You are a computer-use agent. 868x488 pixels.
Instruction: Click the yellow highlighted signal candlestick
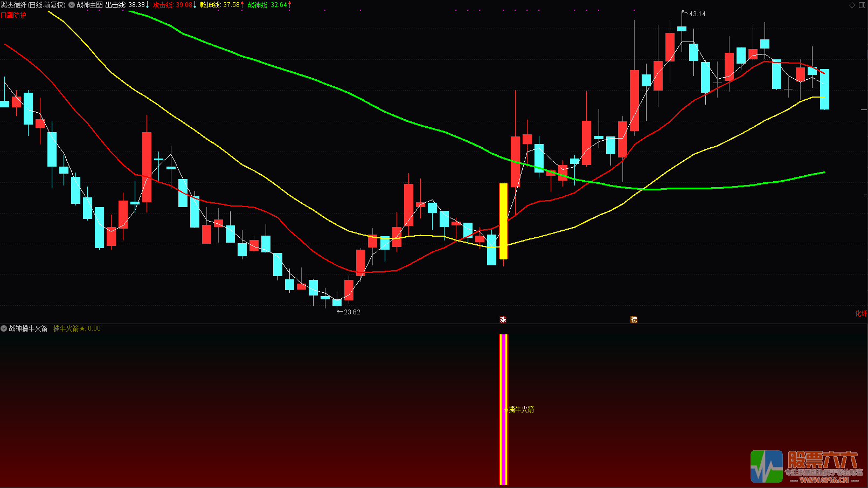[x=503, y=221]
